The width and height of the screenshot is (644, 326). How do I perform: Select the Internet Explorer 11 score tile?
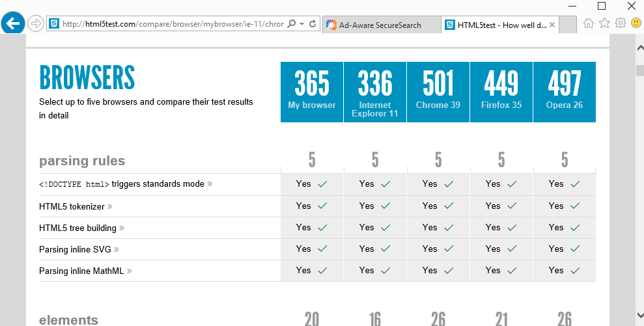pos(375,92)
